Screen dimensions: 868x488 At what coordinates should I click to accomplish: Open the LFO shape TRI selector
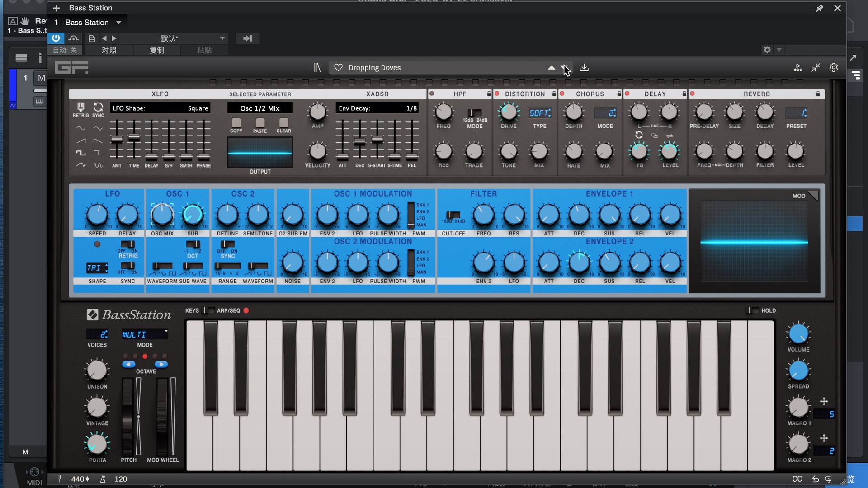(x=97, y=267)
